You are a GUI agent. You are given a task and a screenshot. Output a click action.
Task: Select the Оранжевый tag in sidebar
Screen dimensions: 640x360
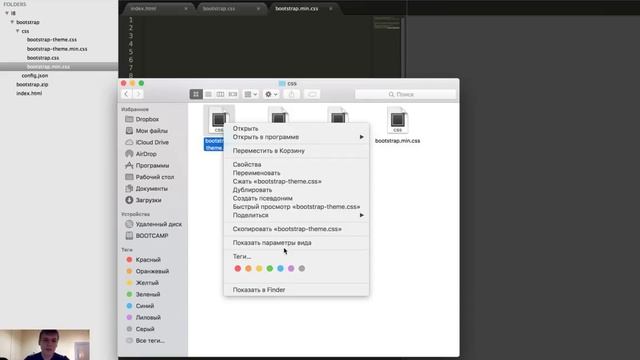point(153,271)
